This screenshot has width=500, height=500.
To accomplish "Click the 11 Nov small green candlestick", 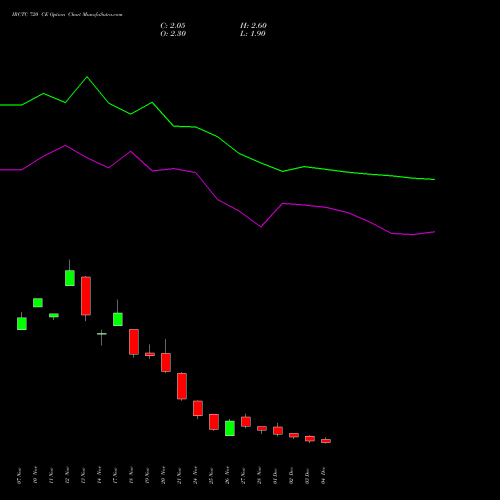I will [x=54, y=315].
